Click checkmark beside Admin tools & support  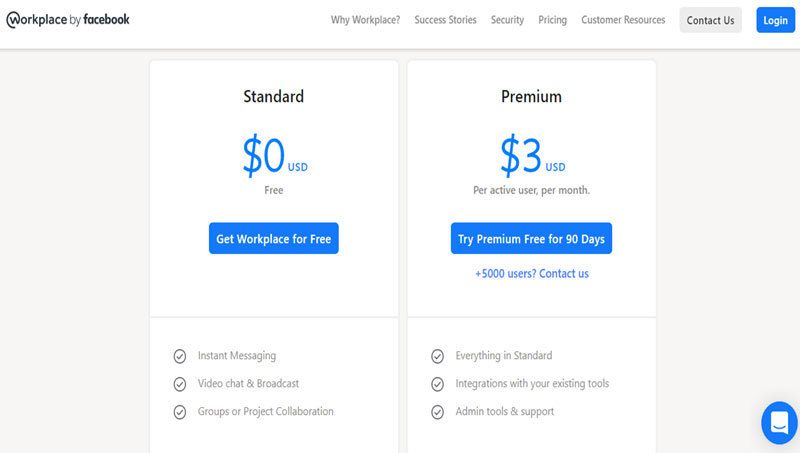tap(437, 412)
